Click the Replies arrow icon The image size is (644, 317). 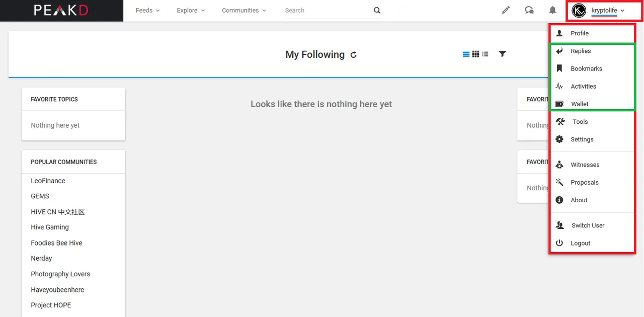pyautogui.click(x=559, y=51)
